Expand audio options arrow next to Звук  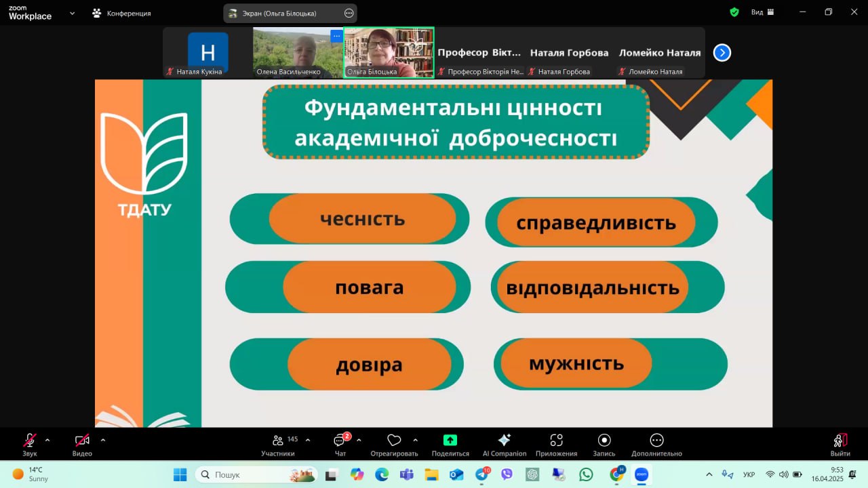click(47, 440)
